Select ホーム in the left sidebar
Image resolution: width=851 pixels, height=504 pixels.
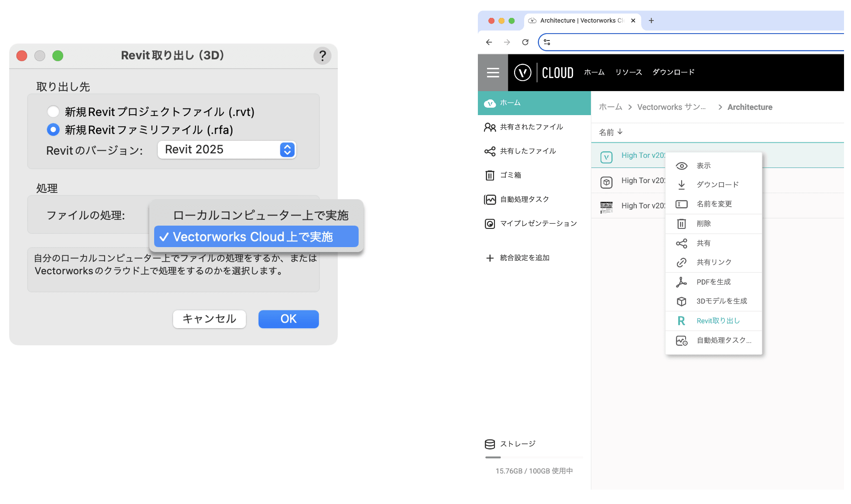[x=534, y=103]
